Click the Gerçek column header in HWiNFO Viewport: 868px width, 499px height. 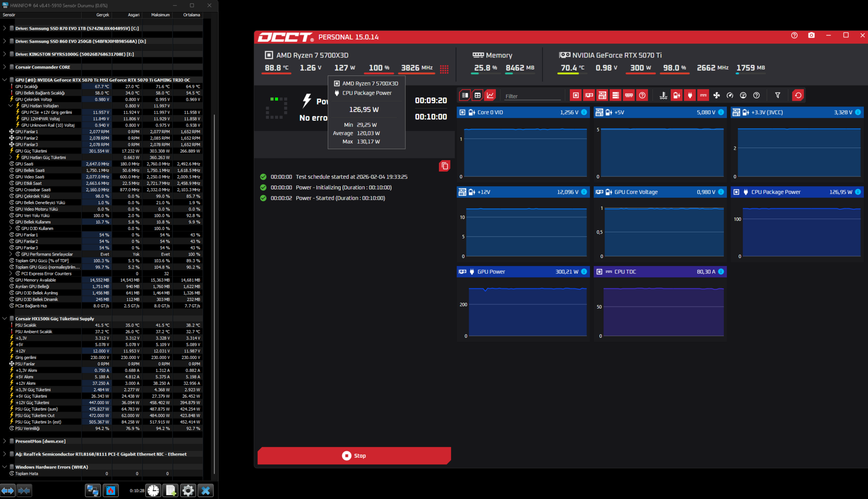[x=96, y=15]
